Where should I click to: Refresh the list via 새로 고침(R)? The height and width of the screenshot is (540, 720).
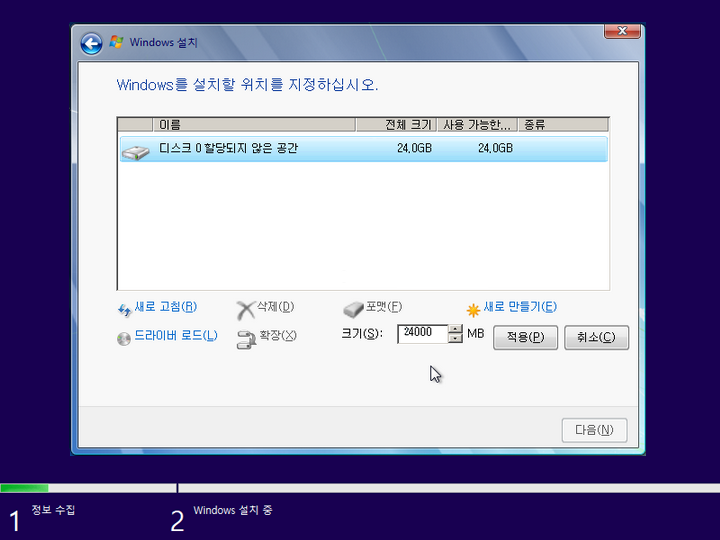coord(165,307)
